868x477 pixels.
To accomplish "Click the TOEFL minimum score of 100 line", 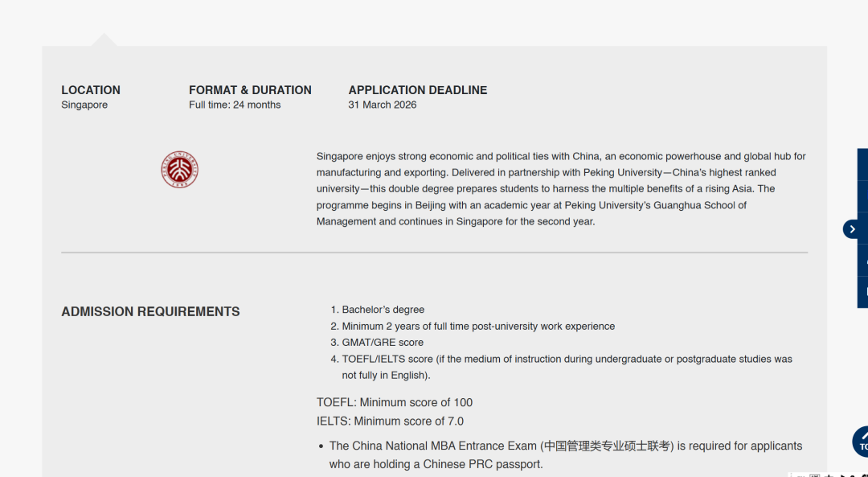I will pyautogui.click(x=395, y=402).
